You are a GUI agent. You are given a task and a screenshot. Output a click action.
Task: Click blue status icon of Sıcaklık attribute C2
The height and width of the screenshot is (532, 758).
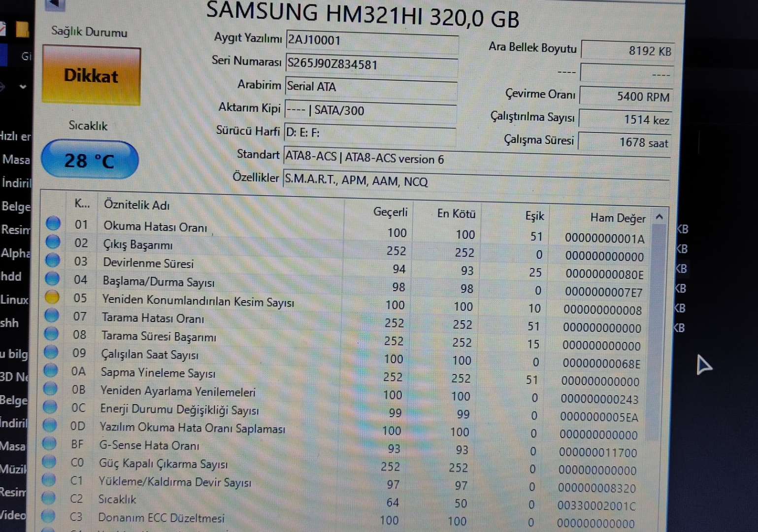pos(48,498)
